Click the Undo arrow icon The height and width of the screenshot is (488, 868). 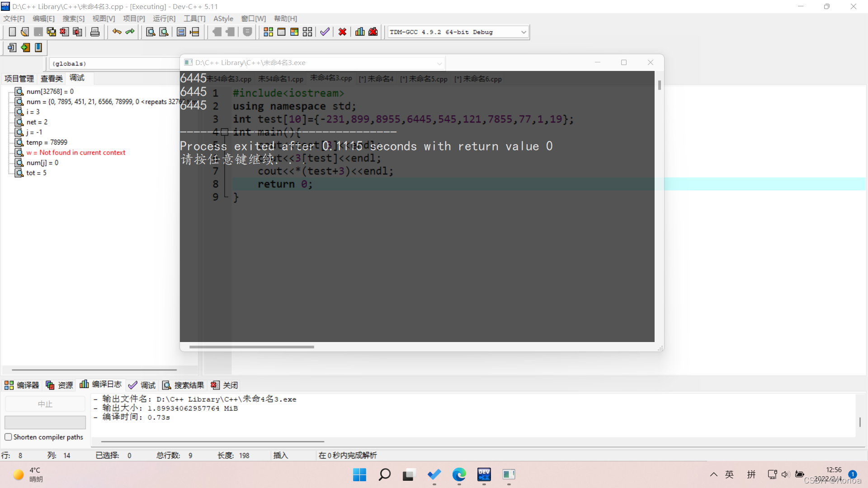117,32
